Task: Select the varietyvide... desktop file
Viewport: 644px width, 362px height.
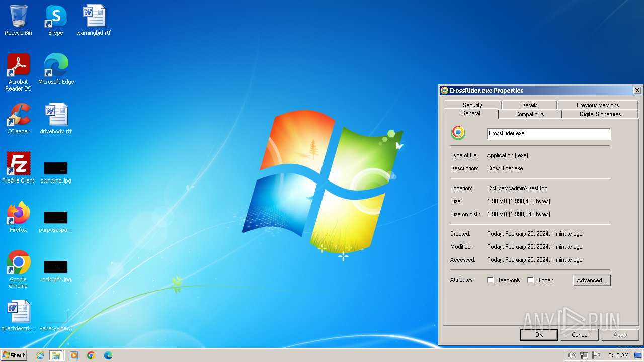Action: [56, 320]
